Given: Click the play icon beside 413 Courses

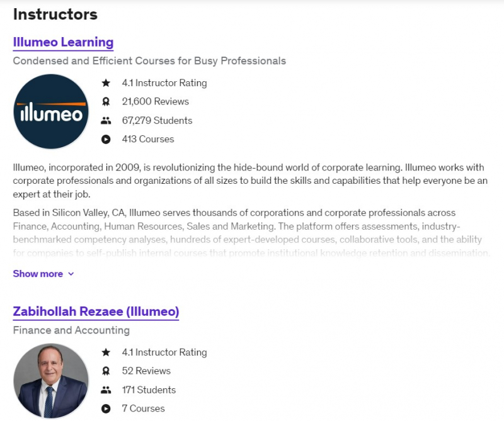Looking at the screenshot, I should pyautogui.click(x=106, y=139).
